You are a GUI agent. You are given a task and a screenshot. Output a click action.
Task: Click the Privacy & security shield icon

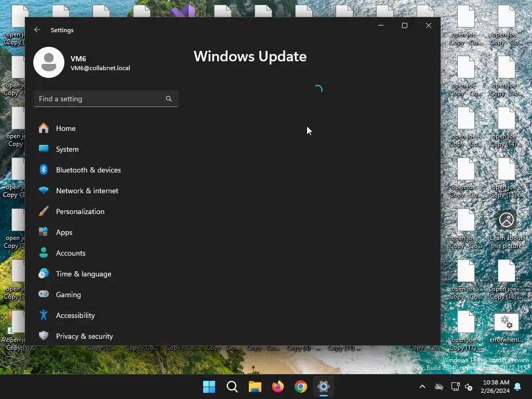(x=44, y=336)
